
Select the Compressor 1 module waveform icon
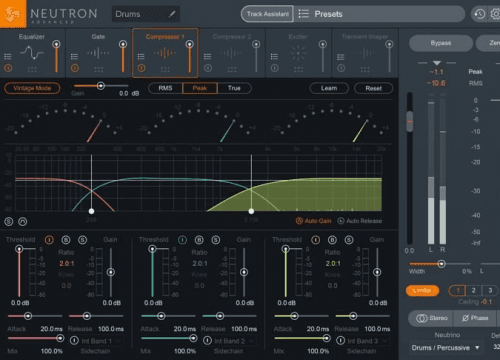point(165,53)
